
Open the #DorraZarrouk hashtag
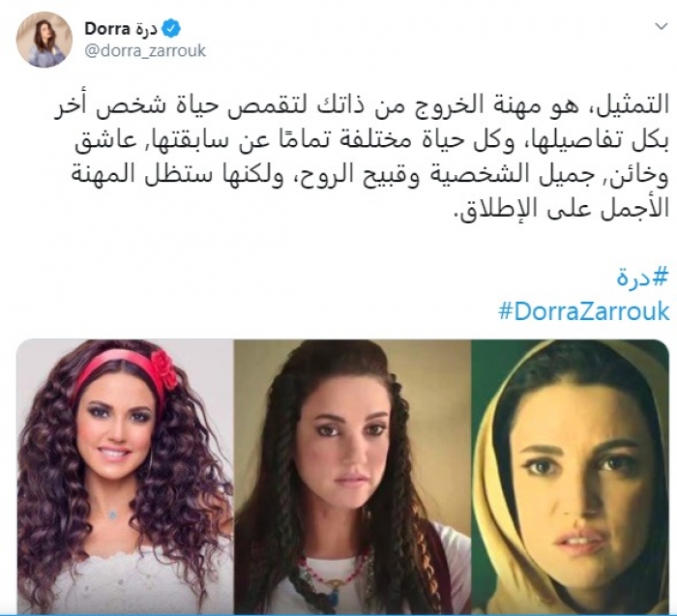[584, 311]
